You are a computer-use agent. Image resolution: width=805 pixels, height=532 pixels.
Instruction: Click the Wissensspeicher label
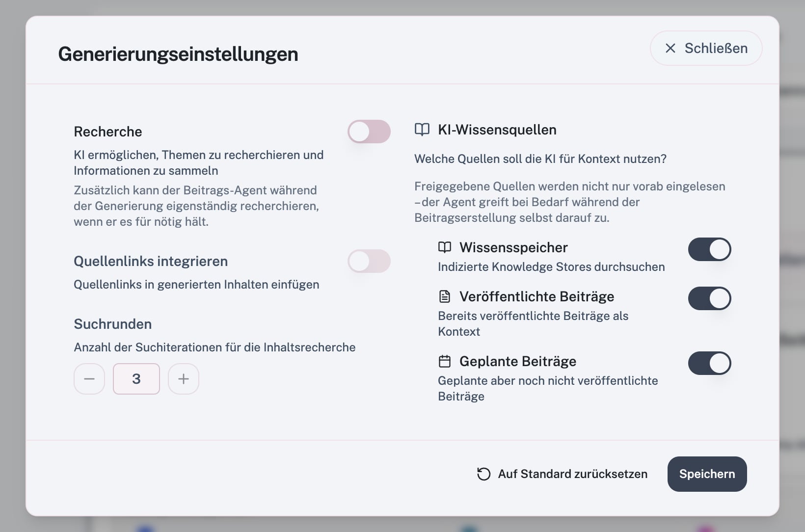[x=513, y=247]
